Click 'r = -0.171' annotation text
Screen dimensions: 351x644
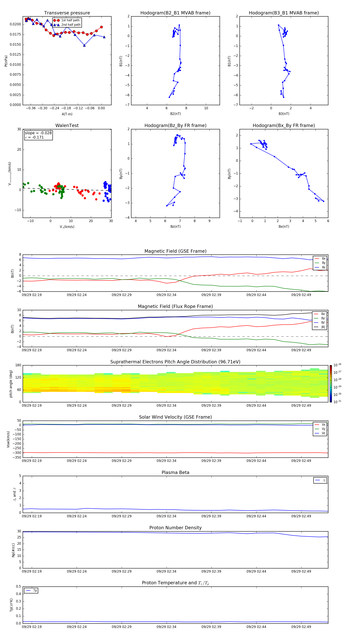(35, 137)
